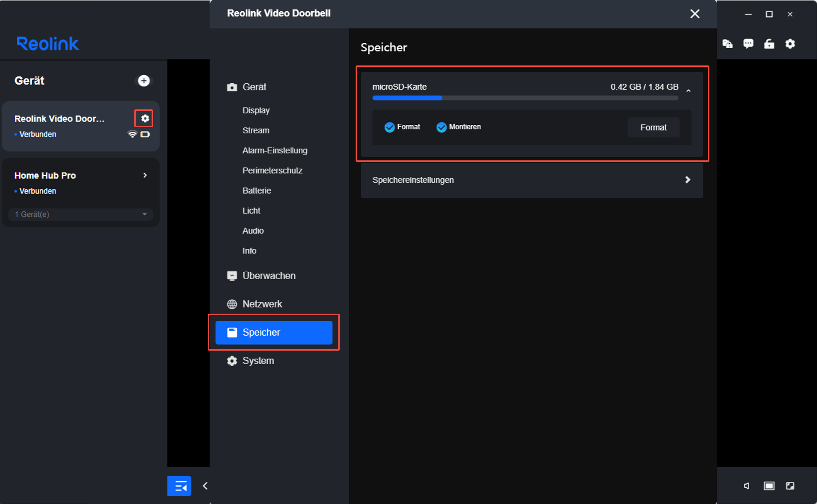The width and height of the screenshot is (817, 504).
Task: Check Wi-Fi signal icon of Reolink Video Doorbell
Action: click(132, 134)
